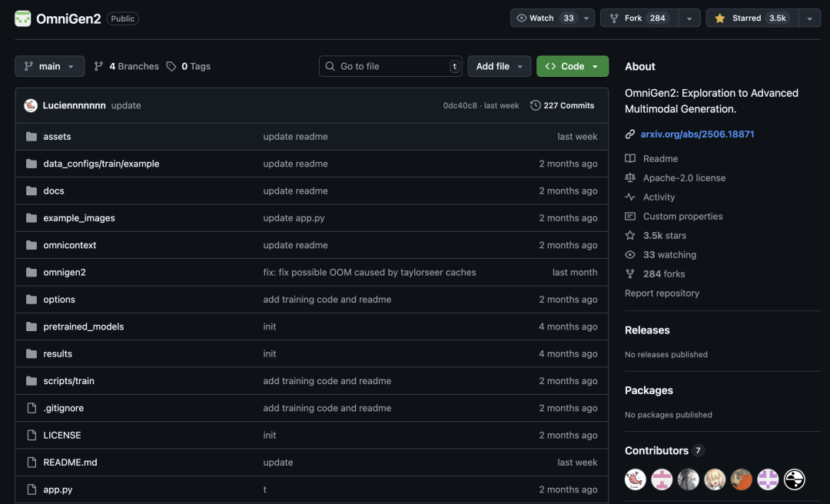830x504 pixels.
Task: Click the omnigen2 folder icon
Action: coord(32,272)
